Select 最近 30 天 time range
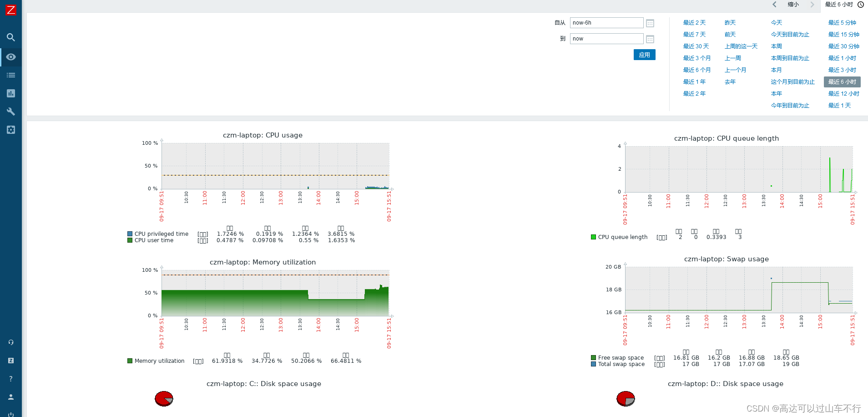868x417 pixels. point(696,46)
